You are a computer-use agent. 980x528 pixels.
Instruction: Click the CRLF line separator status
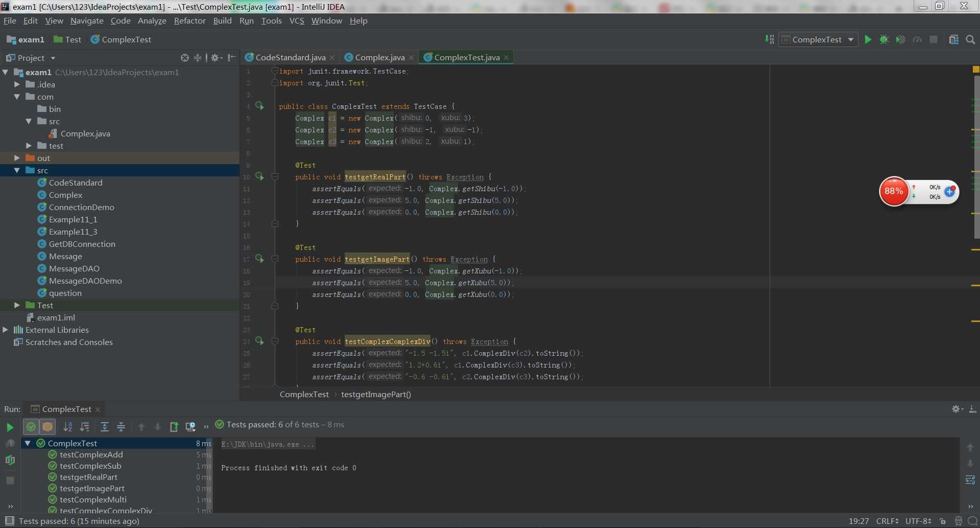point(887,521)
